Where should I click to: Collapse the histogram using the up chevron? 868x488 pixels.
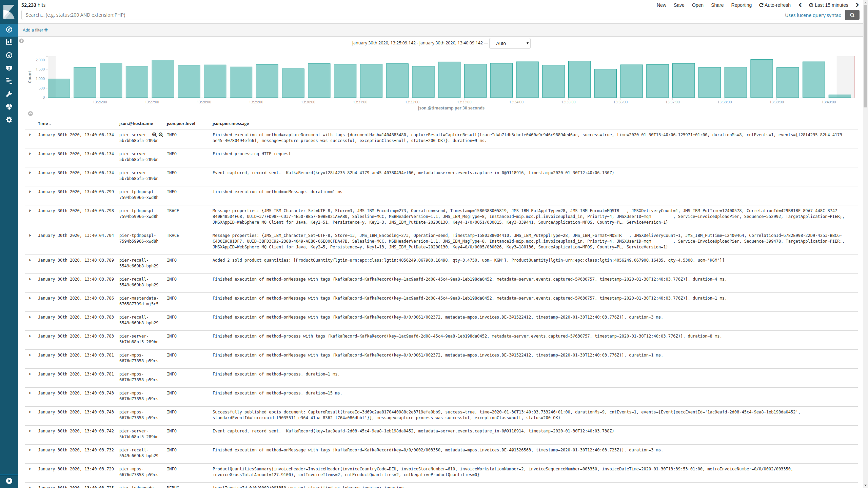(30, 114)
